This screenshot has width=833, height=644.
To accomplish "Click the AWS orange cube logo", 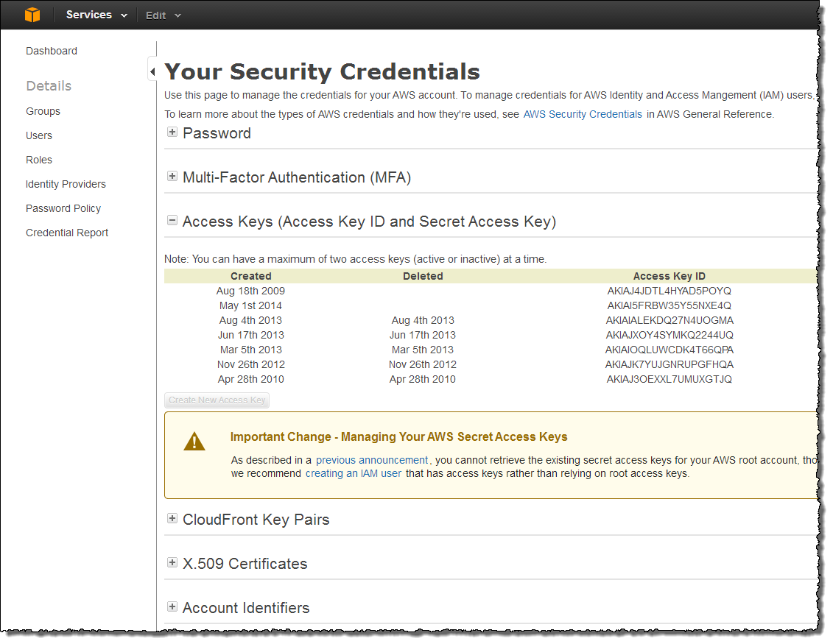I will pyautogui.click(x=32, y=15).
